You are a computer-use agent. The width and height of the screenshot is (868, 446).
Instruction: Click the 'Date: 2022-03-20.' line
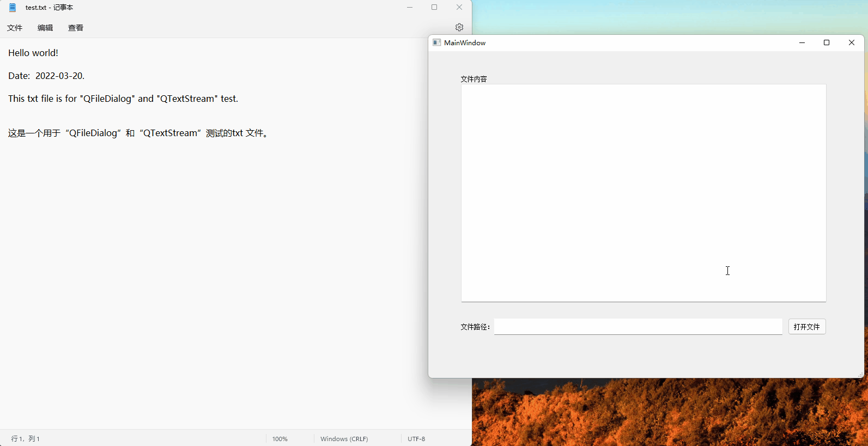pyautogui.click(x=46, y=76)
